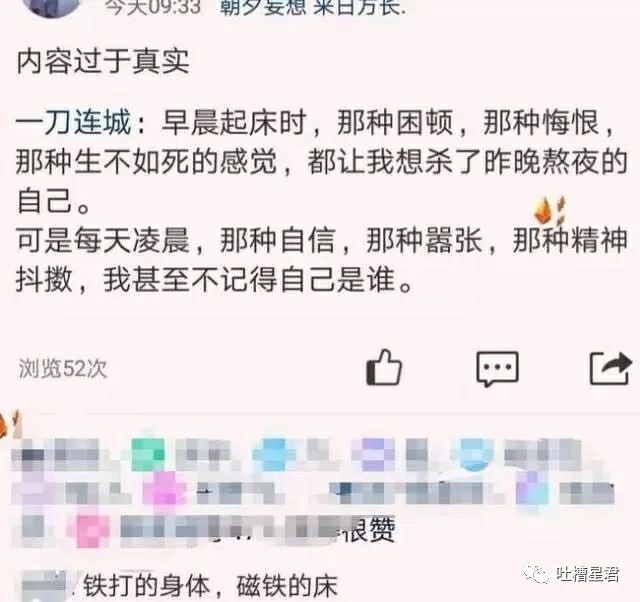The width and height of the screenshot is (640, 602).
Task: Open the poster's avatar at the top
Action: click(52, 7)
